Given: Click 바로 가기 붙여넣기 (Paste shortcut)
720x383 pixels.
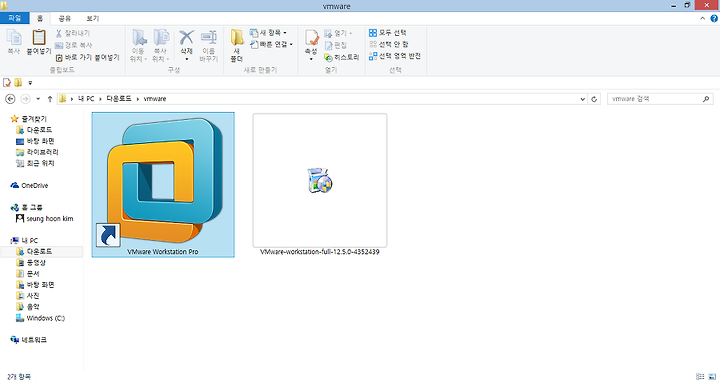Looking at the screenshot, I should (x=87, y=57).
